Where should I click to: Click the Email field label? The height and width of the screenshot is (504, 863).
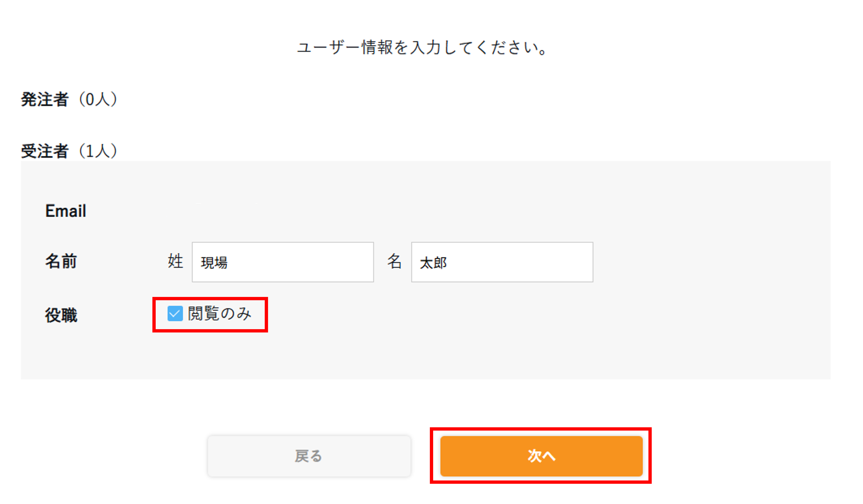click(66, 211)
